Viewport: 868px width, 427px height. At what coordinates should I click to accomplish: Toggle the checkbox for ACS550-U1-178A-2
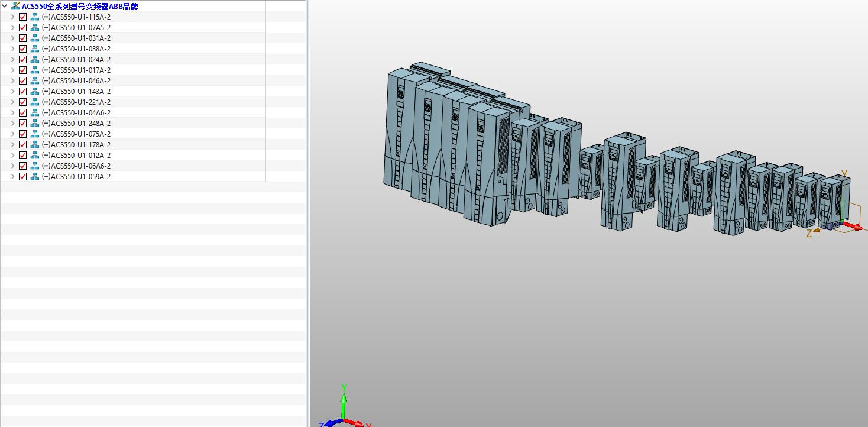tap(23, 145)
